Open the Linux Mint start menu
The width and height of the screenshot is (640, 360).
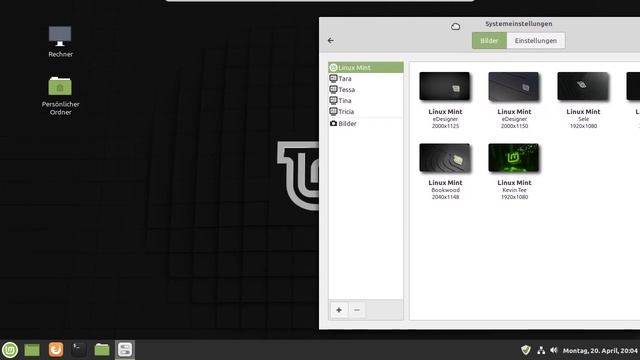point(10,350)
